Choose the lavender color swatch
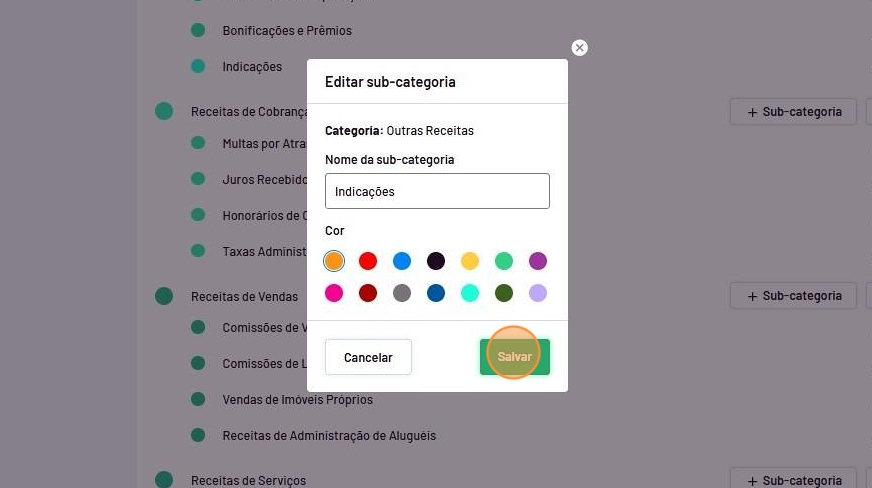This screenshot has height=488, width=872. 538,293
